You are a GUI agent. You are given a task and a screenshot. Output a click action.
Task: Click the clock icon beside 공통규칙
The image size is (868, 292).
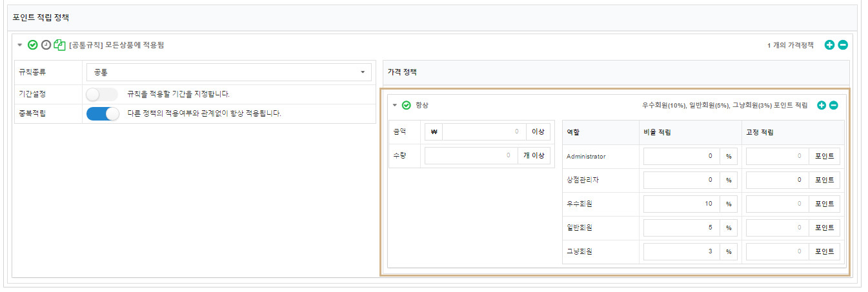(46, 45)
